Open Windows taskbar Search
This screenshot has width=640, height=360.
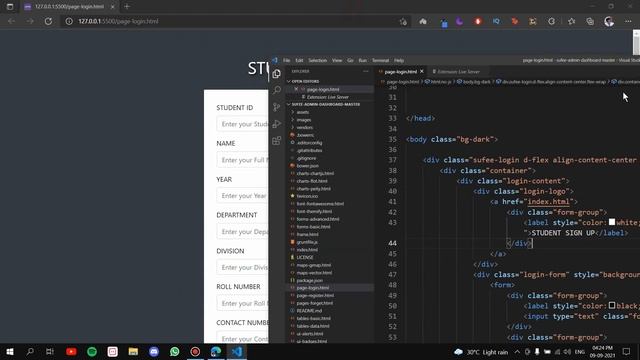(30, 351)
